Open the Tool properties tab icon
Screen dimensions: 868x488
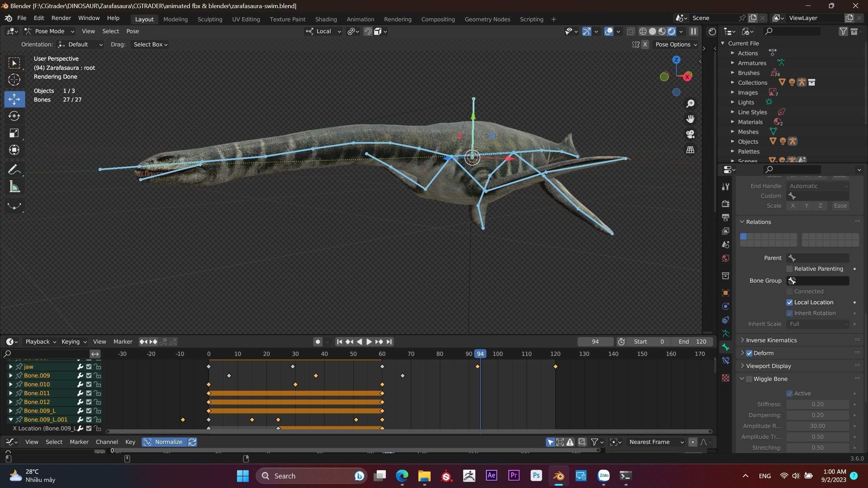726,187
